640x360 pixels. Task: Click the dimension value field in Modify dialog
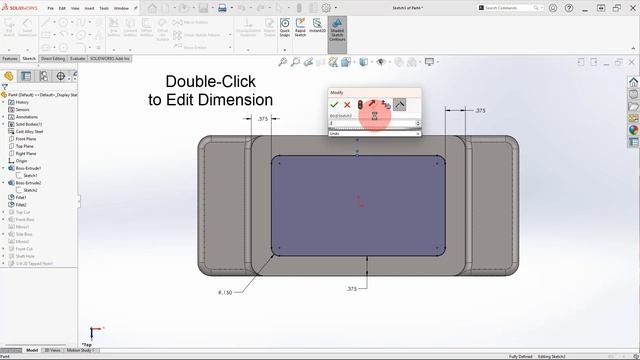point(372,123)
